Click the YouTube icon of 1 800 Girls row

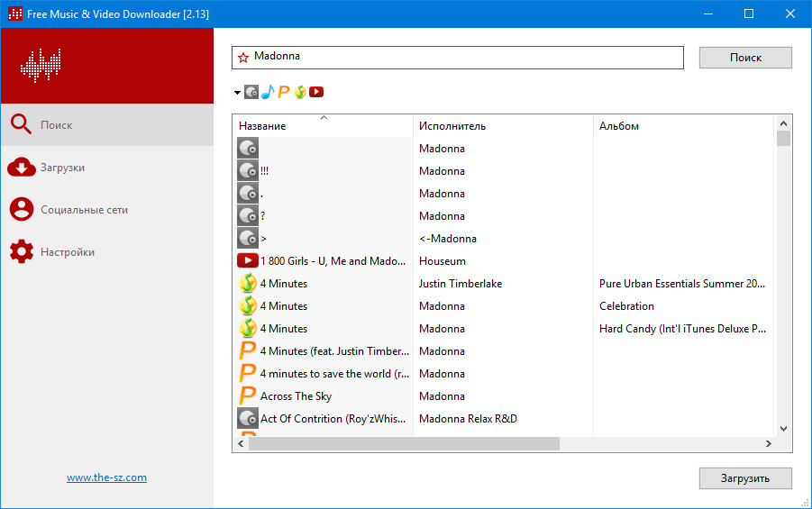tap(248, 260)
